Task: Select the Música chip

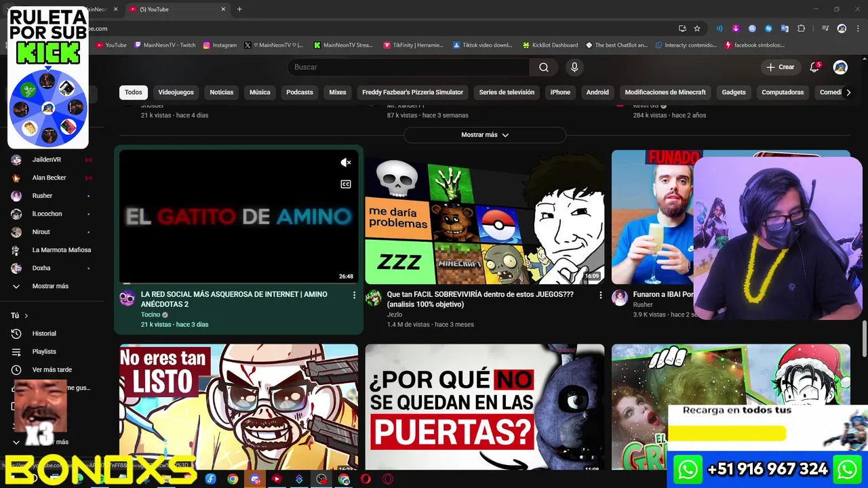Action: 260,92
